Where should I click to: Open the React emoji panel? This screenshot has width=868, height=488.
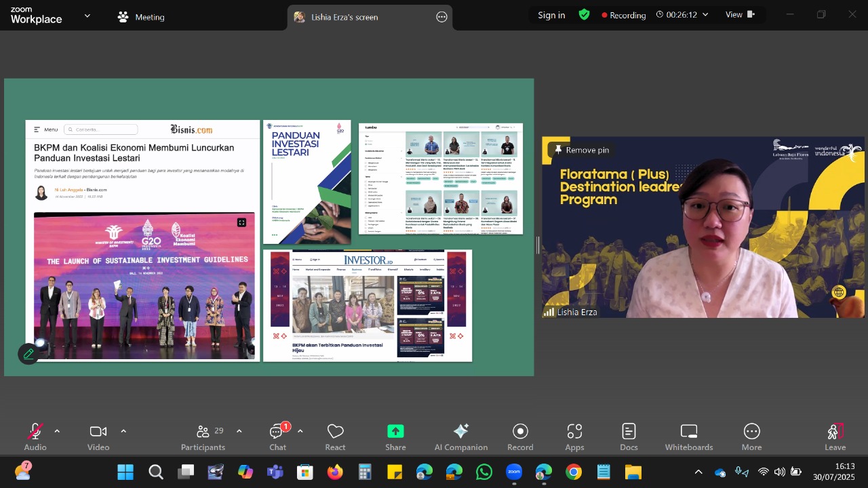click(x=335, y=437)
